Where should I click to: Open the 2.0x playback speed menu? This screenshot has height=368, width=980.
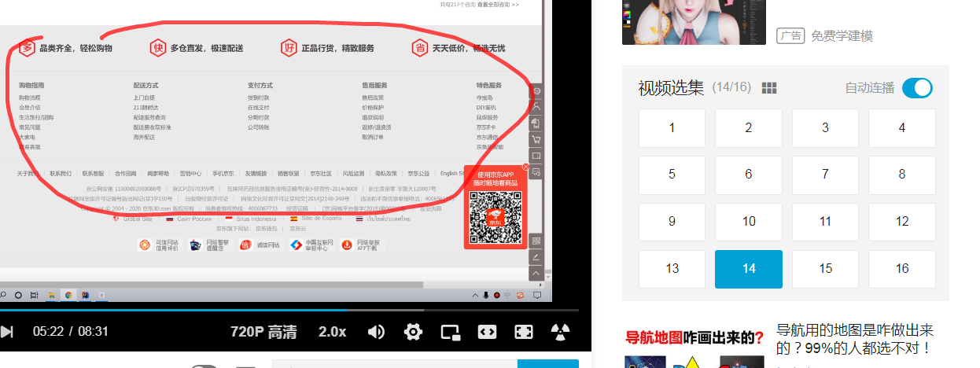332,331
